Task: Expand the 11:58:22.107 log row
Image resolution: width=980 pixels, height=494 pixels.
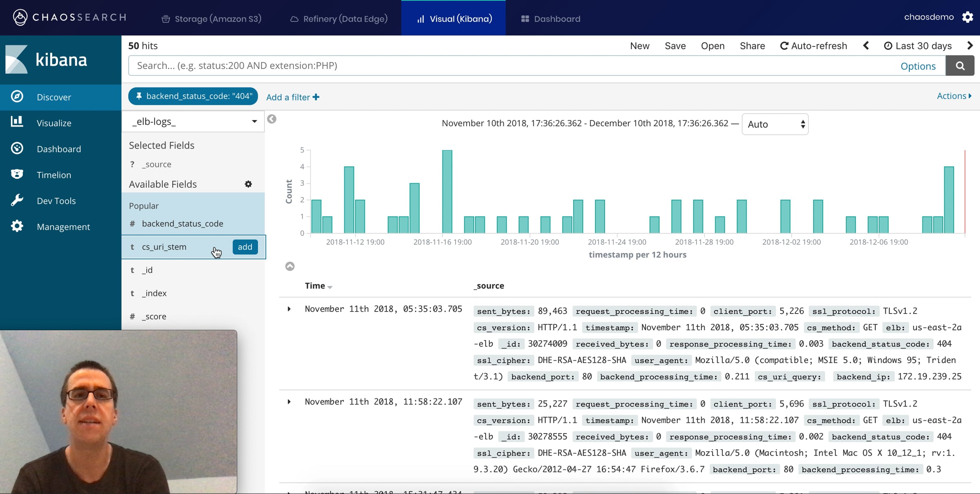Action: (x=289, y=402)
